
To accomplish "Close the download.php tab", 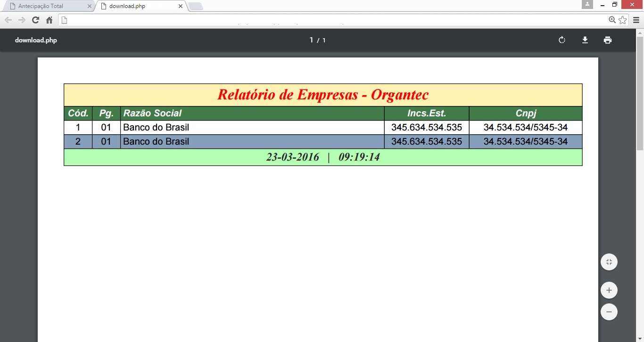I will click(181, 6).
